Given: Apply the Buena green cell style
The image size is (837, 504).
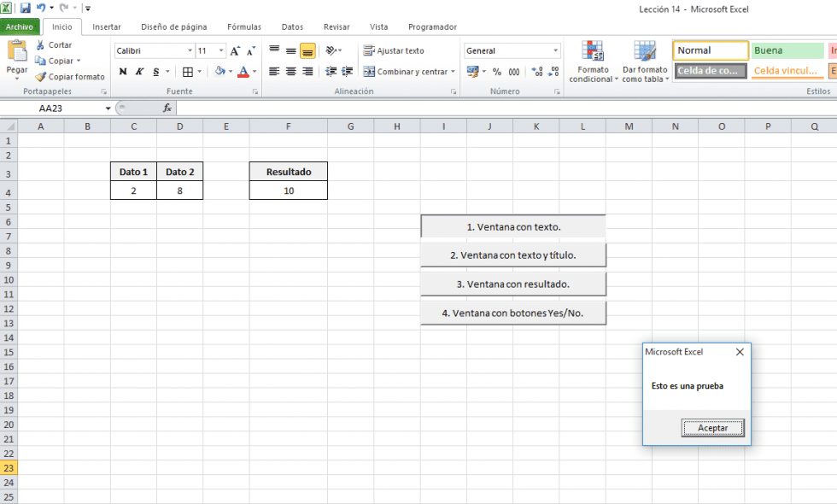Looking at the screenshot, I should click(x=786, y=51).
